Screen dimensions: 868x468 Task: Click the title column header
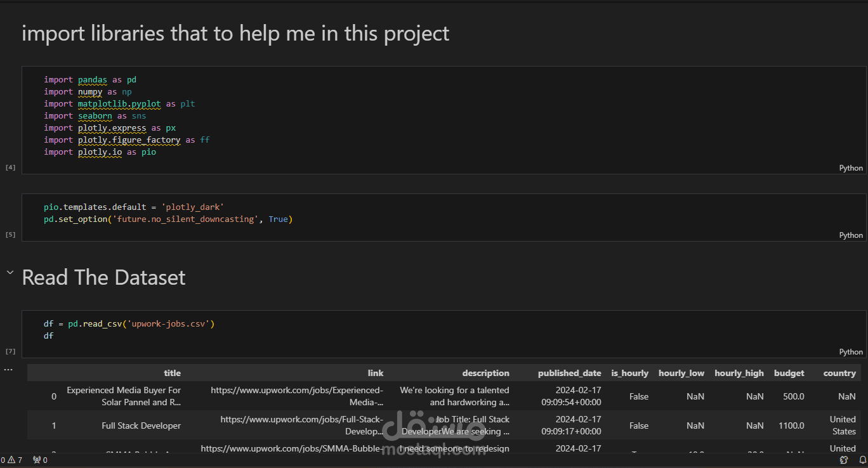tap(172, 374)
